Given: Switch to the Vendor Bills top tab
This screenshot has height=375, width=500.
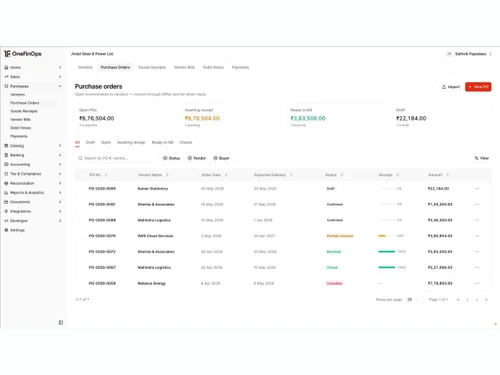Looking at the screenshot, I should click(184, 67).
